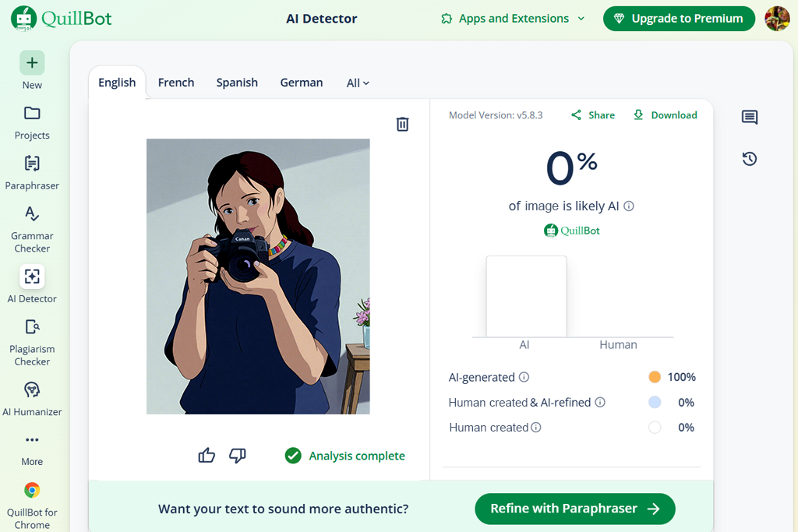Download the detection report
Viewport: 798px width, 532px height.
click(x=665, y=115)
